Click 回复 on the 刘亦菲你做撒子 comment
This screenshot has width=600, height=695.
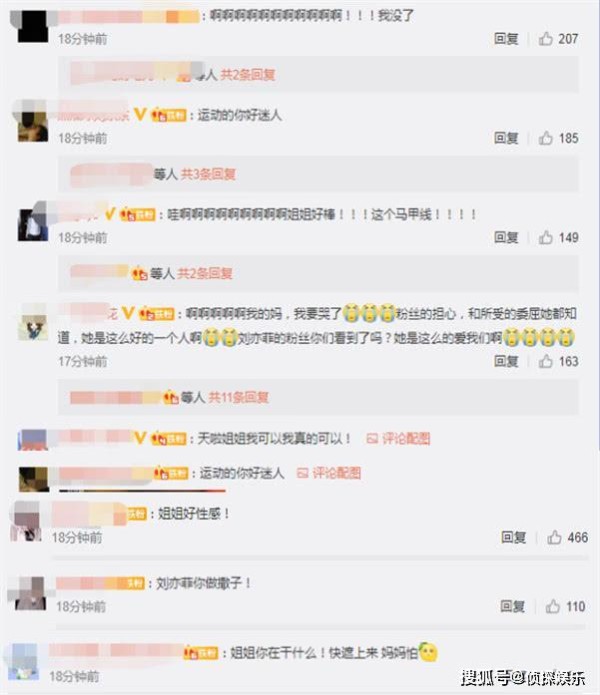(x=512, y=606)
